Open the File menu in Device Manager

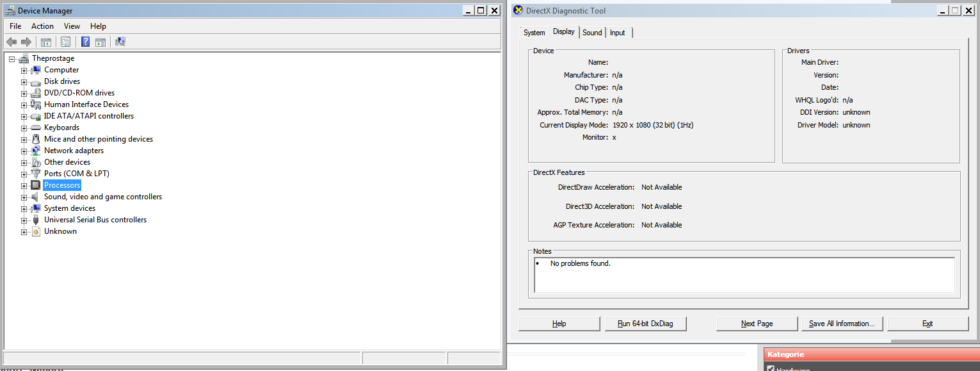point(15,26)
